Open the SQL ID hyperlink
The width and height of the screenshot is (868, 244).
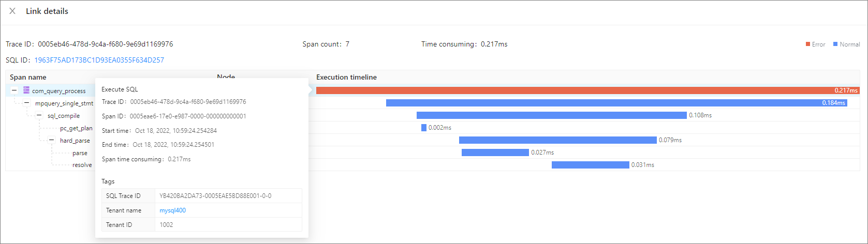[x=99, y=60]
